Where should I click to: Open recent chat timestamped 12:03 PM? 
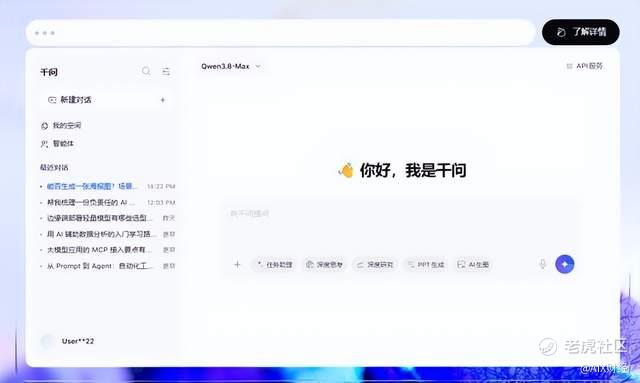[108, 203]
